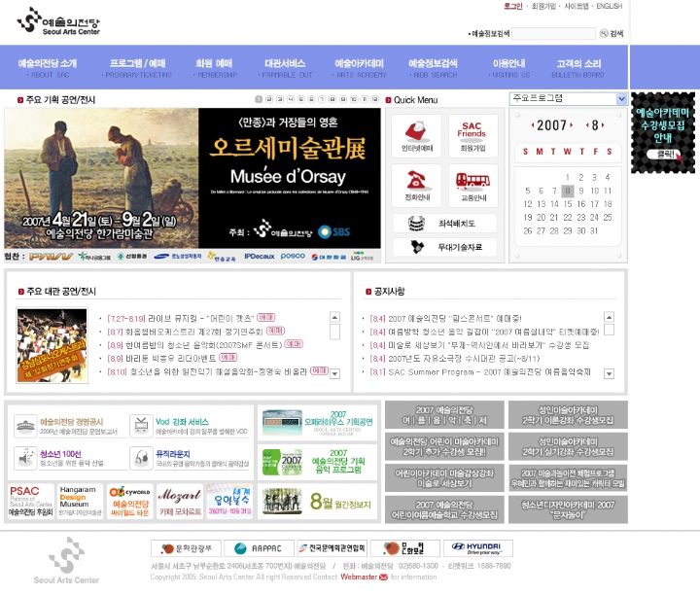This screenshot has width=700, height=595.
Task: Click the 뮤직라운지 headphones icon
Action: [x=141, y=458]
